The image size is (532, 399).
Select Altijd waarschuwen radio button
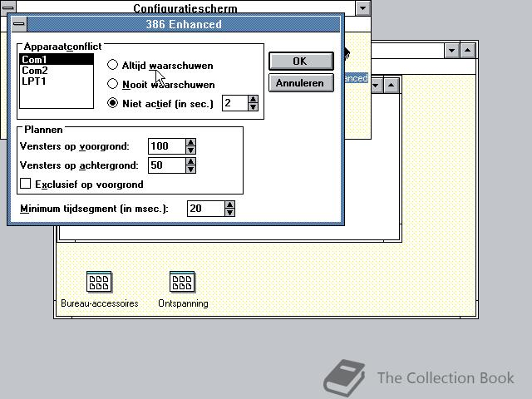coord(112,65)
